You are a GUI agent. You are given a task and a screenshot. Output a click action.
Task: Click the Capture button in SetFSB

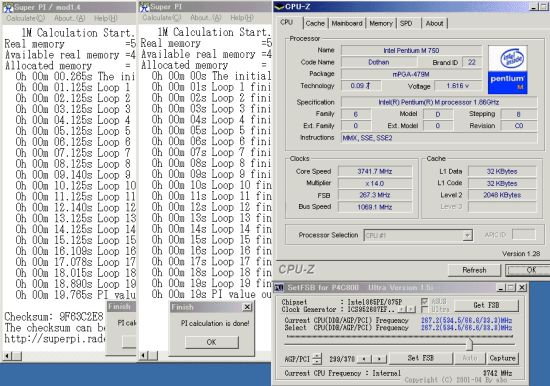502,358
